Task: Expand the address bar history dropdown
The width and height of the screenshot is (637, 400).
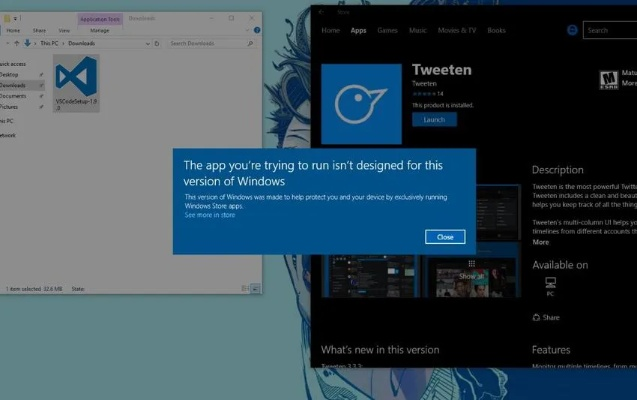Action: (x=147, y=44)
